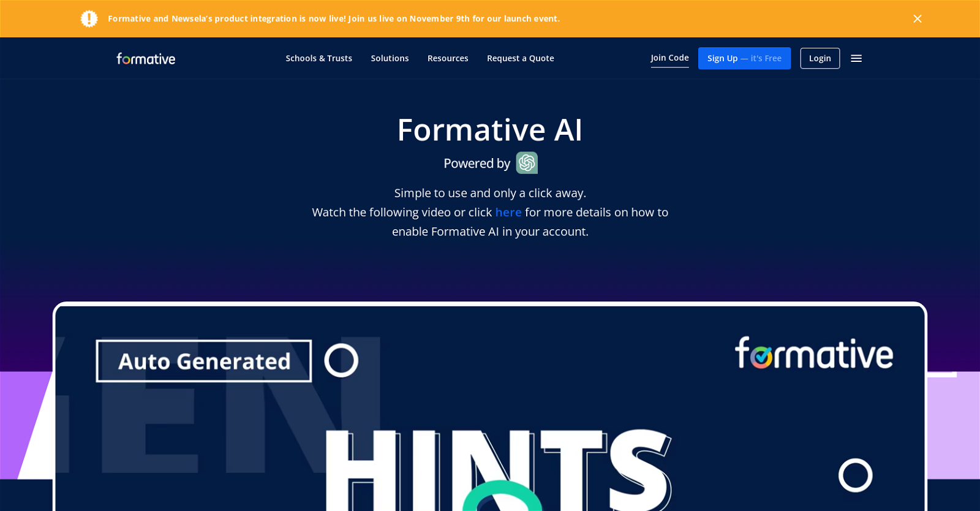Click the 'Auto Generated' label in video
980x511 pixels.
tap(204, 361)
